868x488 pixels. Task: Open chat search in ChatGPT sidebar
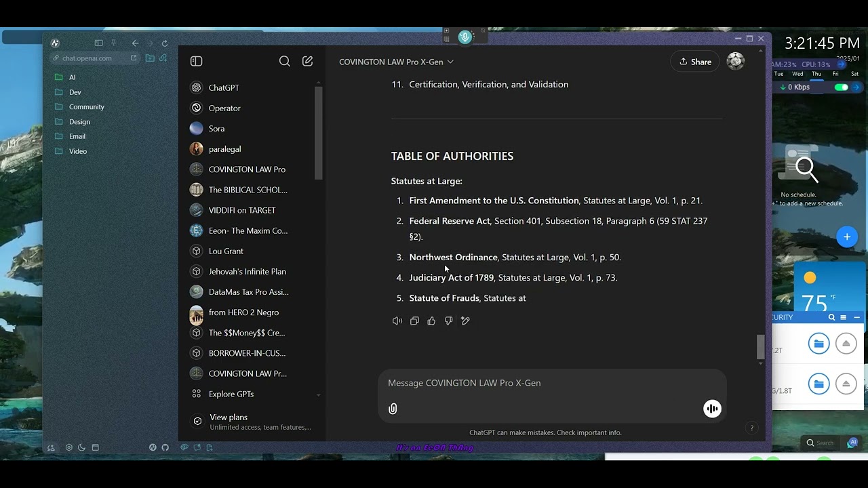pyautogui.click(x=285, y=61)
